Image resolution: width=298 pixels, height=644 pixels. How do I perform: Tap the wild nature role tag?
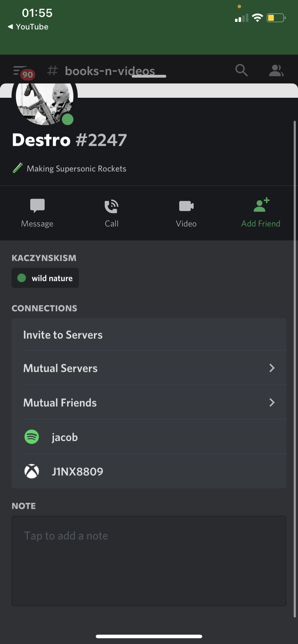click(x=45, y=278)
